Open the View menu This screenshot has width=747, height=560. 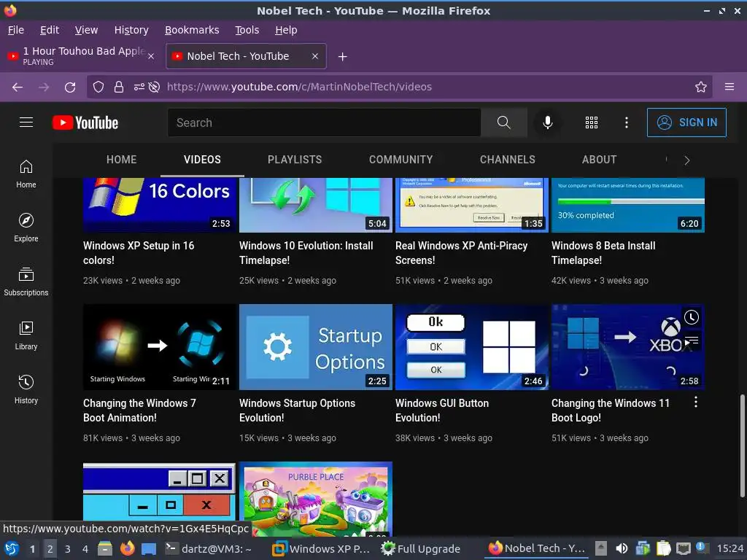86,30
